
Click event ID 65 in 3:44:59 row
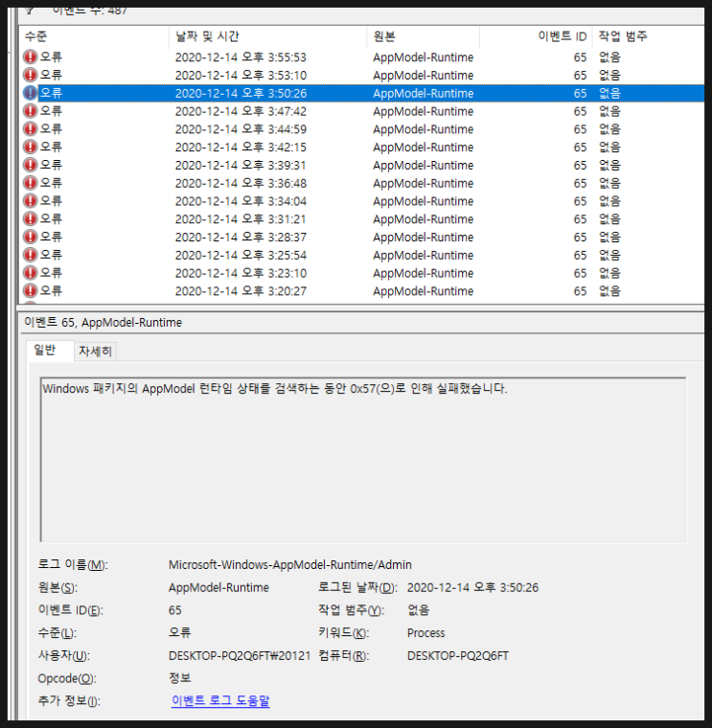click(580, 129)
